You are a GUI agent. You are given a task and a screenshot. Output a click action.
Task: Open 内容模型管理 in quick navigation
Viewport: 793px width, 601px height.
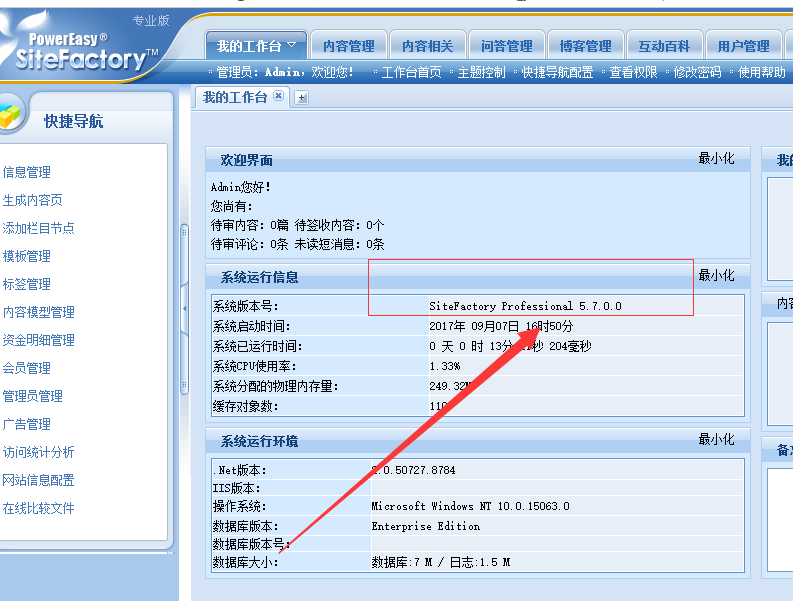tap(38, 312)
